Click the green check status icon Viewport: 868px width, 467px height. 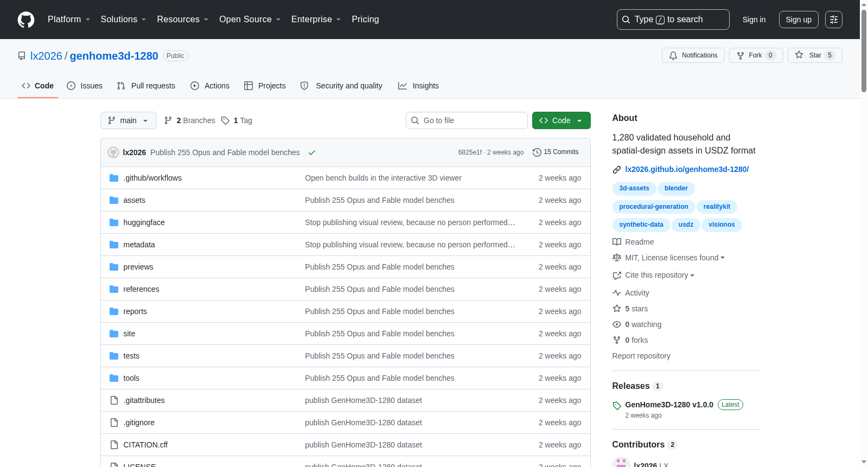coord(312,152)
